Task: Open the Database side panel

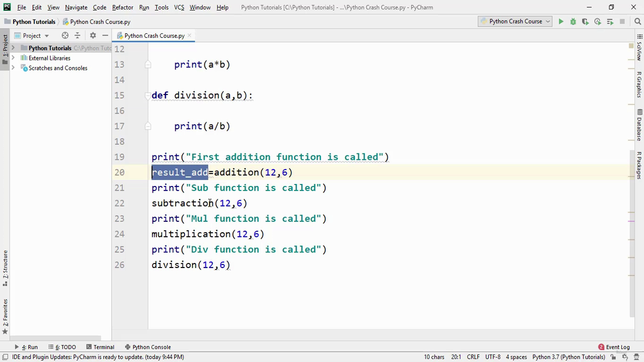Action: pos(639,125)
